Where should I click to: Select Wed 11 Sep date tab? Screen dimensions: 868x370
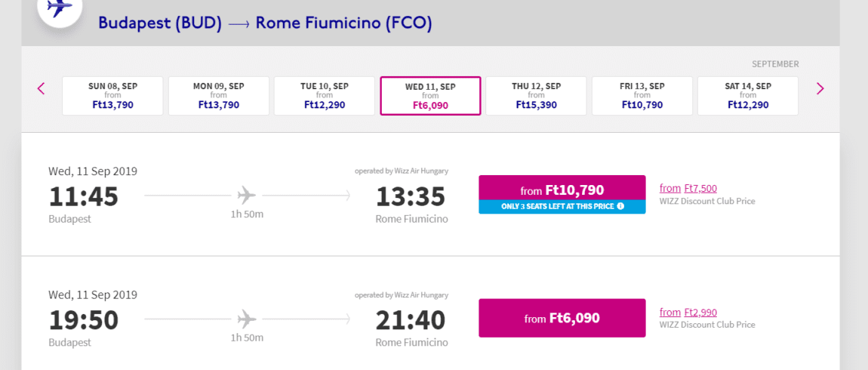pos(430,96)
